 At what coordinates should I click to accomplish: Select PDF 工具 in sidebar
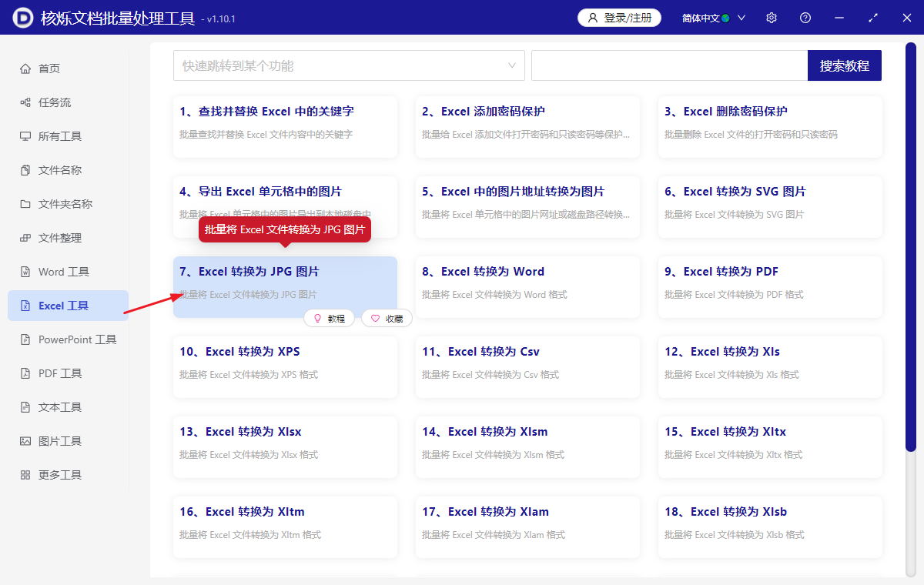(x=68, y=373)
